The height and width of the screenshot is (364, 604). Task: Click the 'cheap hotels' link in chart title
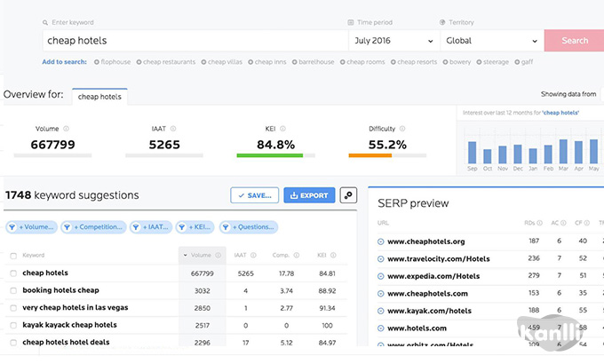tap(560, 113)
